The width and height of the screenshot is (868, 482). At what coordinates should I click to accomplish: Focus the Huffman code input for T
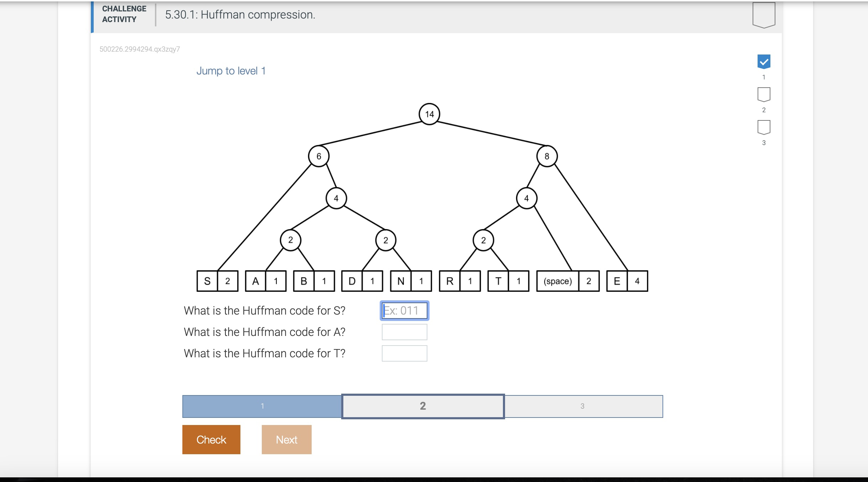(404, 353)
